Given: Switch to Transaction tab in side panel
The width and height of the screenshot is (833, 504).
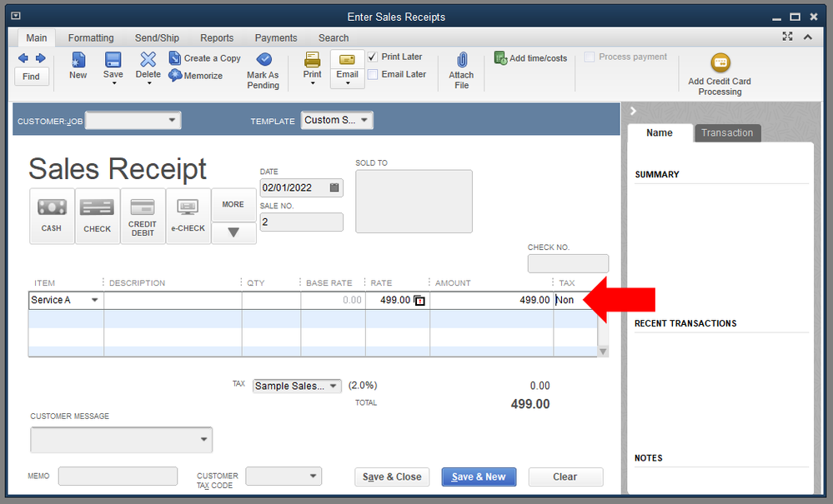Looking at the screenshot, I should (727, 133).
